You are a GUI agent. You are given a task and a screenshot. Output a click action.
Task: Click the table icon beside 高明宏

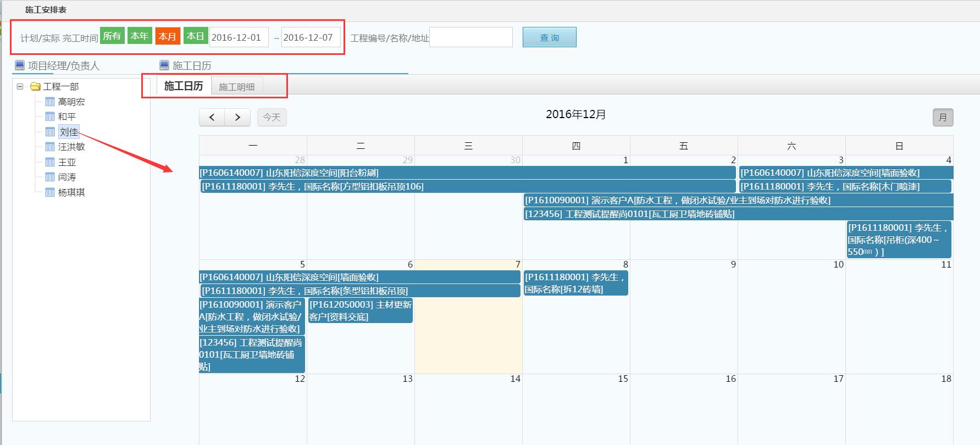click(50, 102)
